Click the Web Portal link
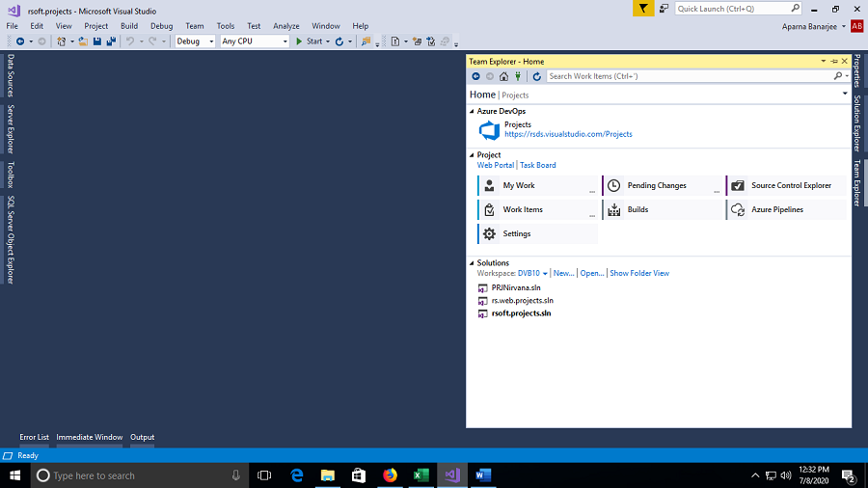Screen dimensions: 868x488 click(496, 166)
